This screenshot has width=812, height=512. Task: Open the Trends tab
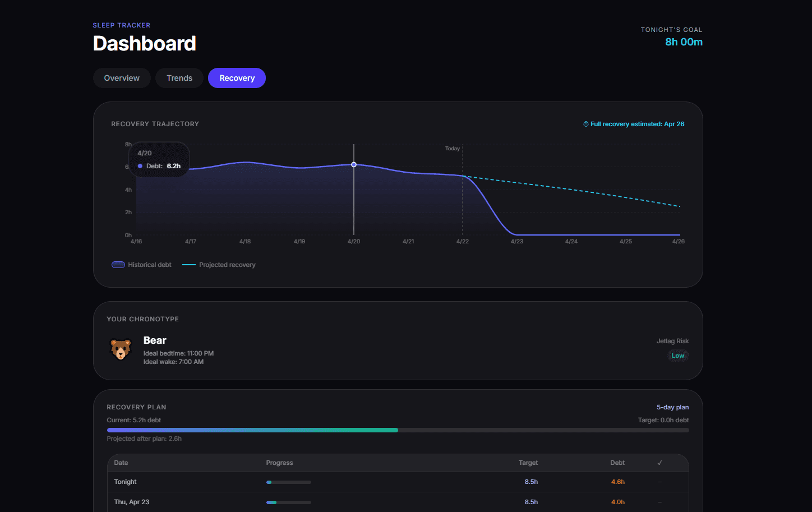(179, 78)
